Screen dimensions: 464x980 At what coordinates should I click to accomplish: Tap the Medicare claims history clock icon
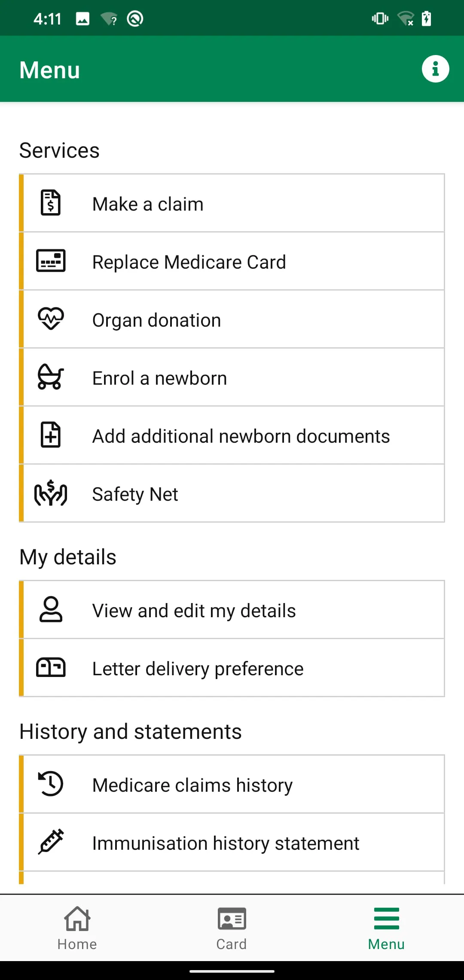pyautogui.click(x=51, y=784)
